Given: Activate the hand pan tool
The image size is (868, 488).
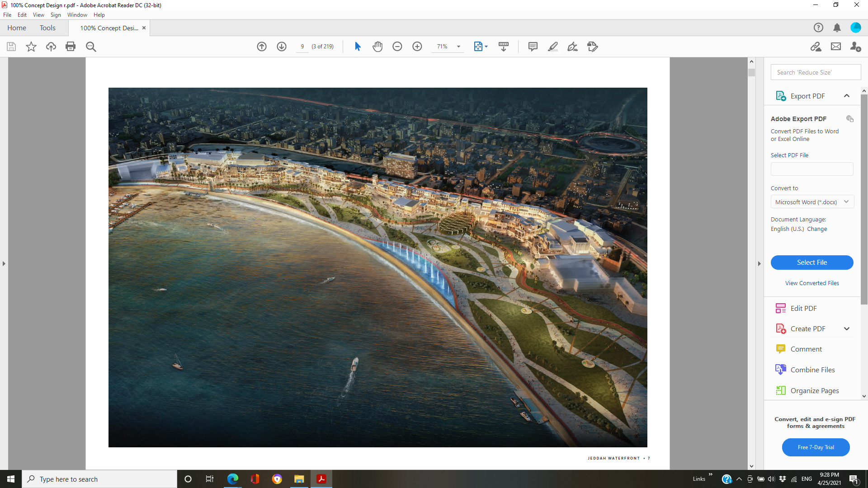Looking at the screenshot, I should (x=377, y=47).
